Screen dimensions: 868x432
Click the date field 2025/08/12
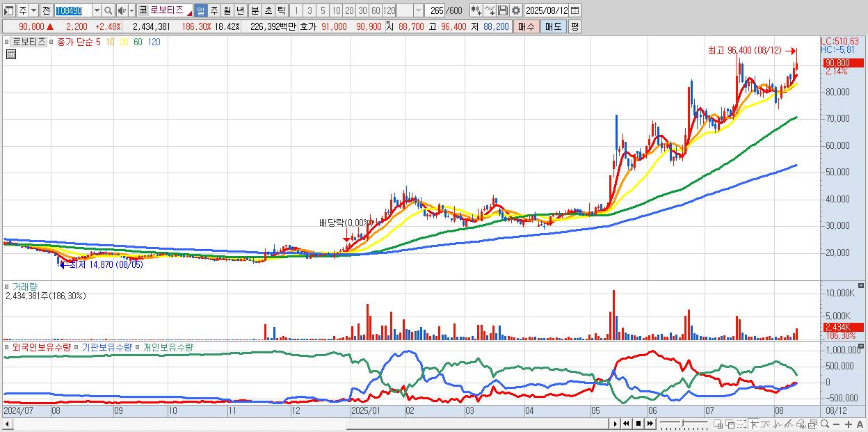click(546, 10)
